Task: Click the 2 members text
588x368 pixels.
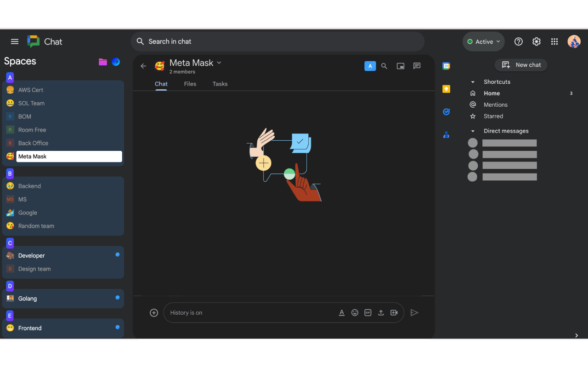Action: tap(182, 72)
